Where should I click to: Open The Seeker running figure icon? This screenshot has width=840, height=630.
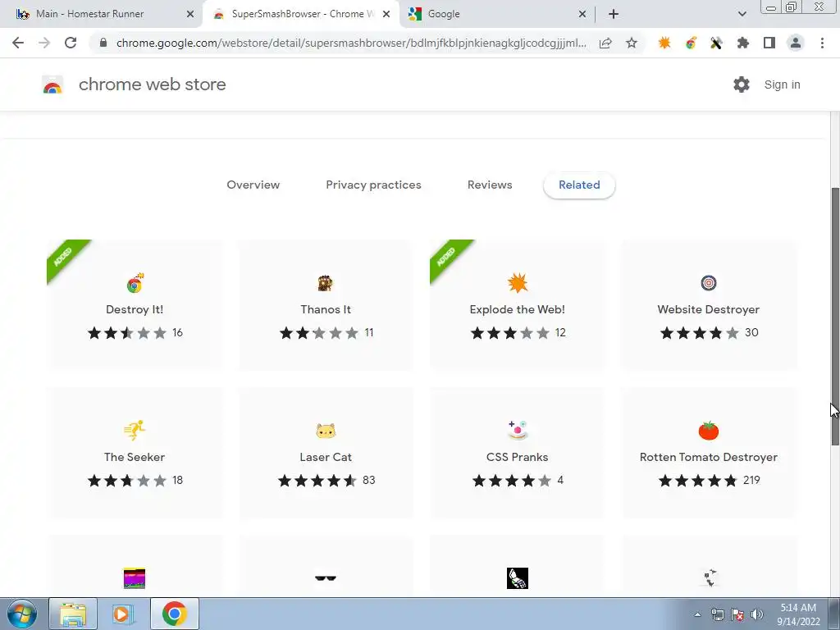pos(135,430)
